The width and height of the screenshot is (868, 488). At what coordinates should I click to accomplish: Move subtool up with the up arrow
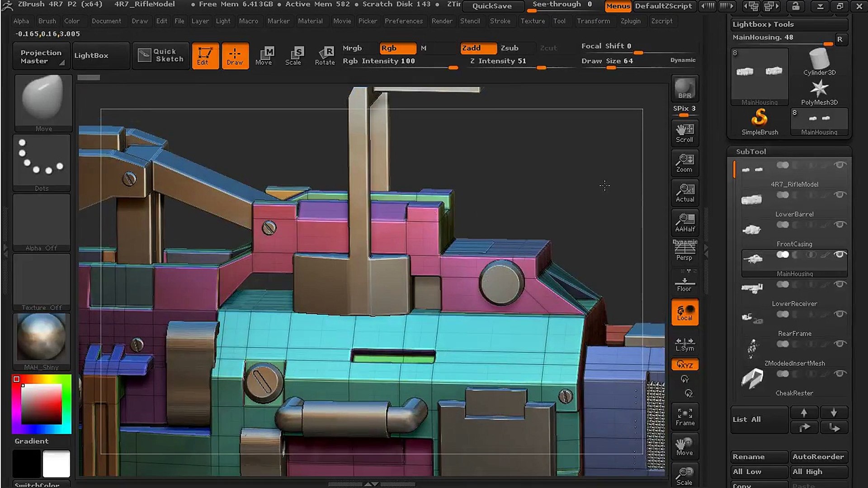point(804,413)
